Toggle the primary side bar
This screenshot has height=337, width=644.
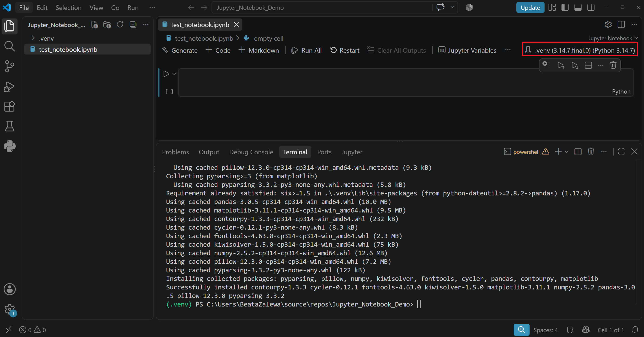(x=565, y=7)
